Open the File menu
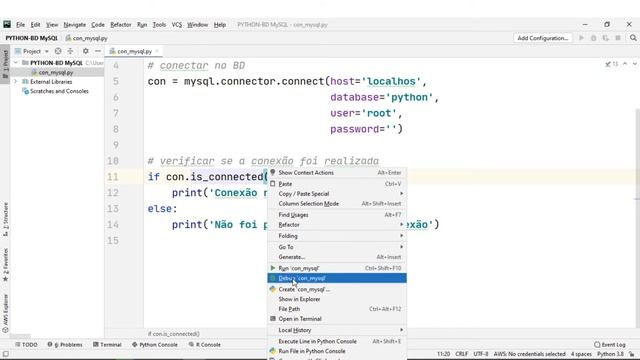 tap(20, 25)
